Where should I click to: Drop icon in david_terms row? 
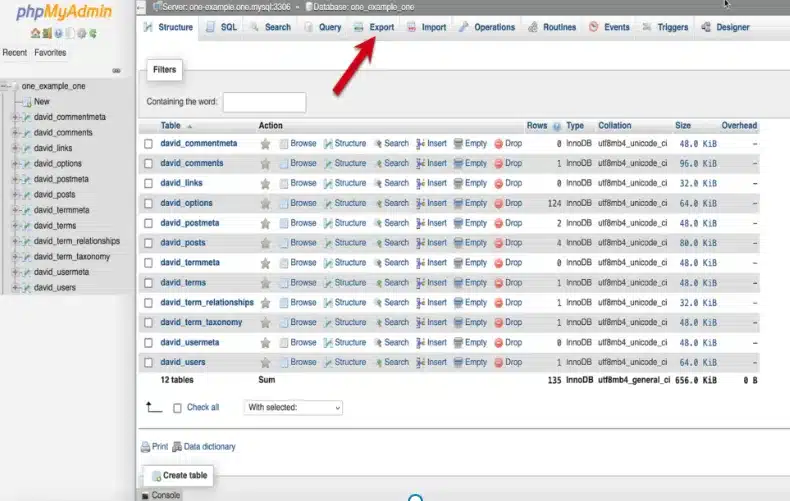point(498,283)
